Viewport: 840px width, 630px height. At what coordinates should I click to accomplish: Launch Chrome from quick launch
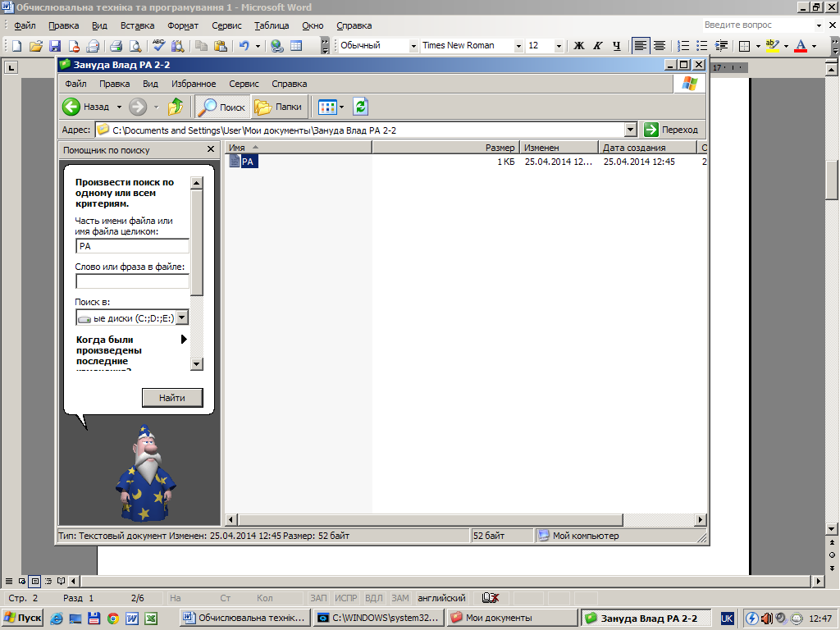(112, 619)
